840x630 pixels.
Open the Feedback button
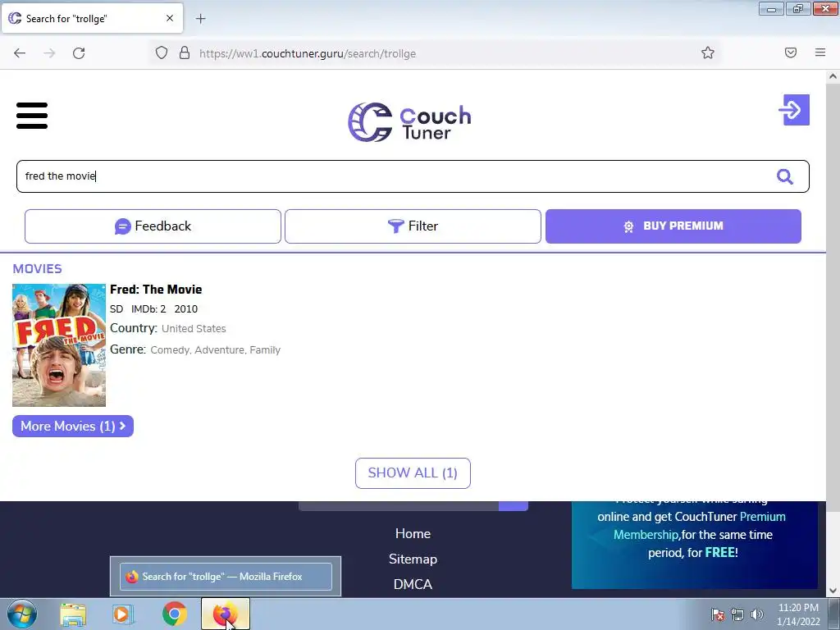[x=153, y=226]
